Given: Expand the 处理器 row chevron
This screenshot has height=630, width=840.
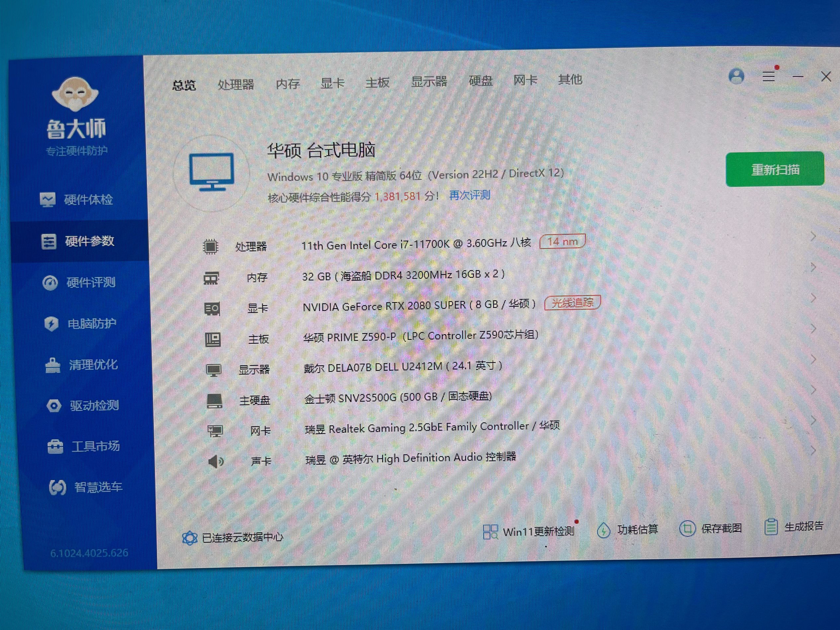Looking at the screenshot, I should click(x=813, y=236).
